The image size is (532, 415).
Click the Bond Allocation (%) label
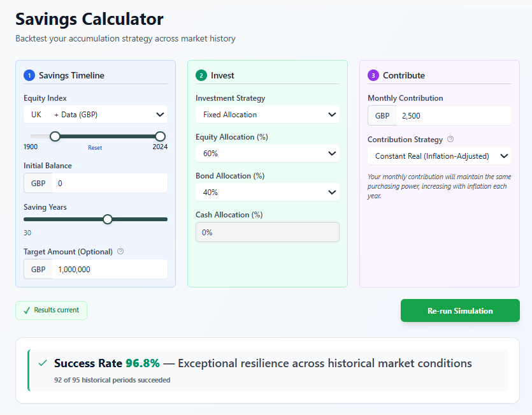coord(230,176)
